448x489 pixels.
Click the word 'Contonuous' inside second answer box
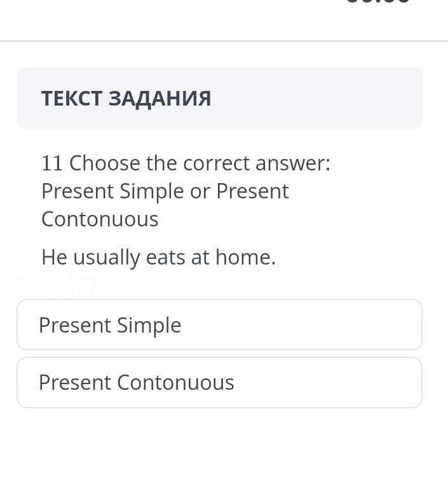[176, 383]
